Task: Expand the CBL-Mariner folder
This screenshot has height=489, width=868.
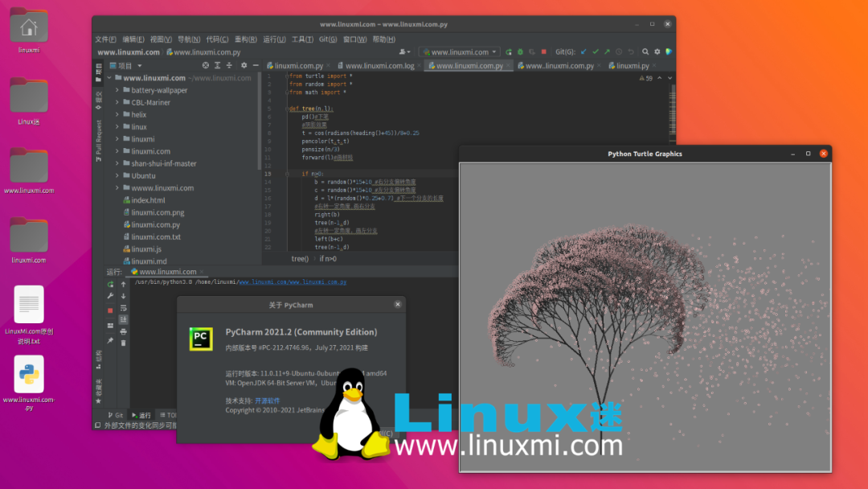Action: tap(117, 102)
